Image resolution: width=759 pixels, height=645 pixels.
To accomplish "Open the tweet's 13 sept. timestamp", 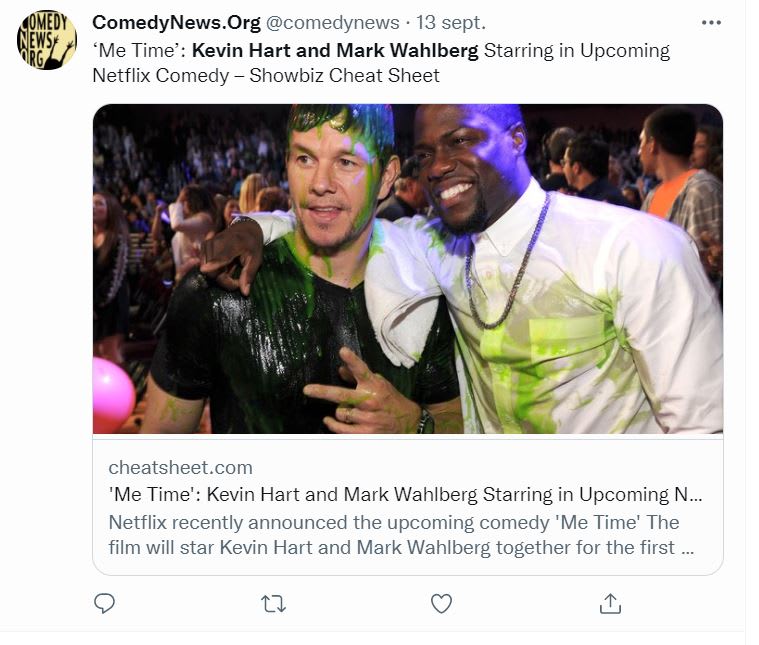I will (454, 23).
